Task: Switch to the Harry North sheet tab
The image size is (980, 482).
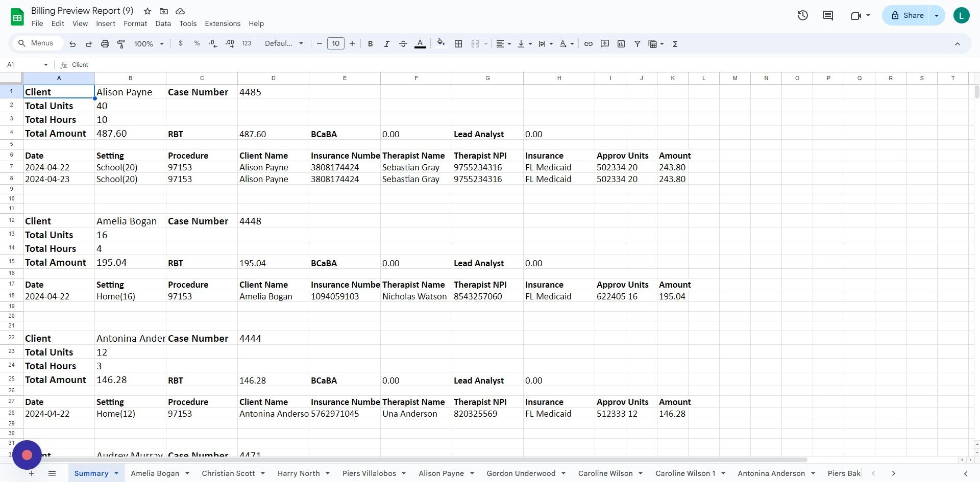Action: coord(299,473)
